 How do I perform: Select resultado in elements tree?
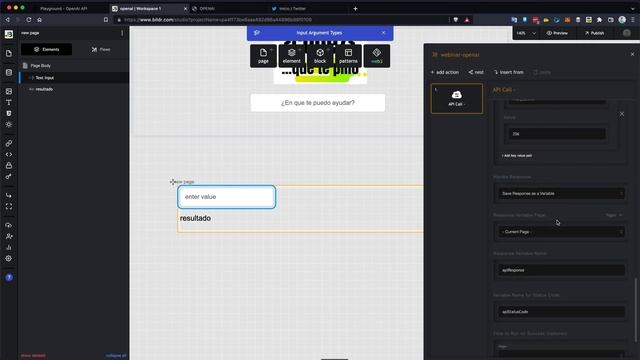44,89
